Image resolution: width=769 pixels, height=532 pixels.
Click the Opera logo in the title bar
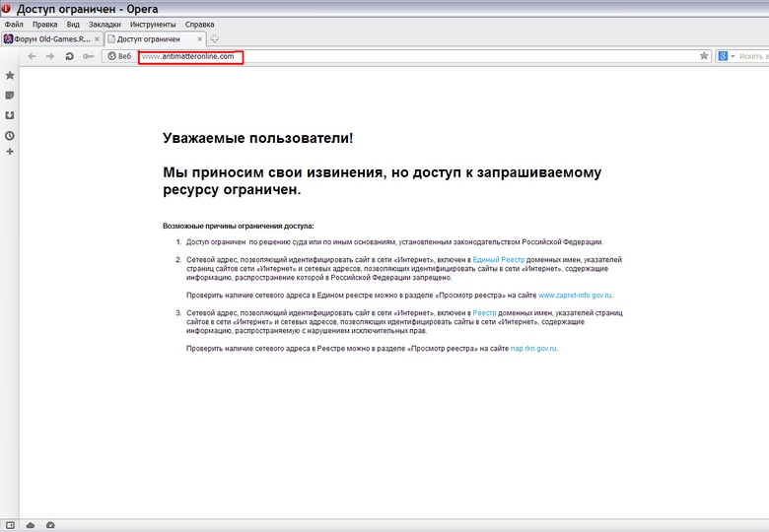[x=6, y=8]
